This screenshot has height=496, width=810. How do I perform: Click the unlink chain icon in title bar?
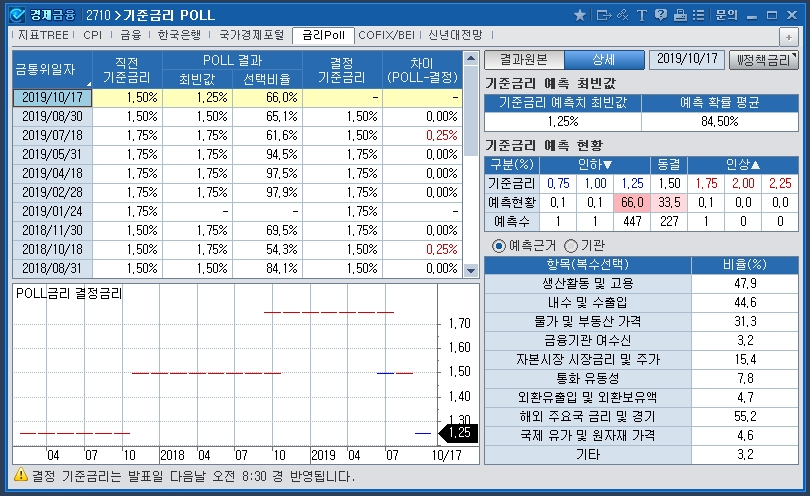[623, 16]
